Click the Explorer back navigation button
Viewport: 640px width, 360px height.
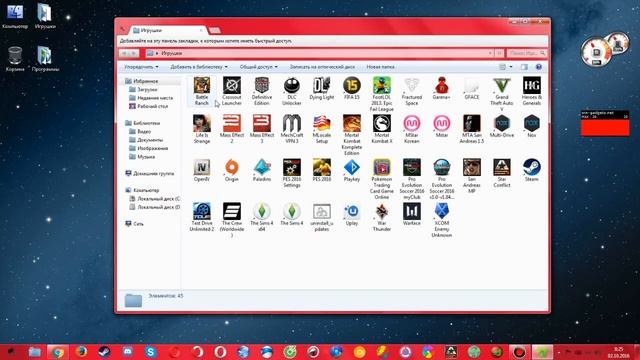pyautogui.click(x=124, y=53)
